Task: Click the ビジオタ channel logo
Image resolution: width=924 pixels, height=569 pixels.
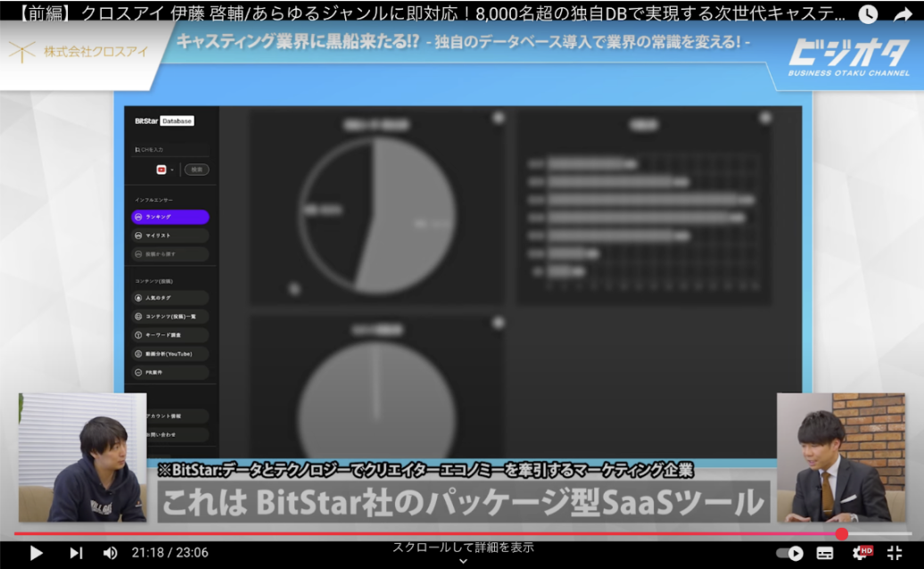Action: point(848,57)
